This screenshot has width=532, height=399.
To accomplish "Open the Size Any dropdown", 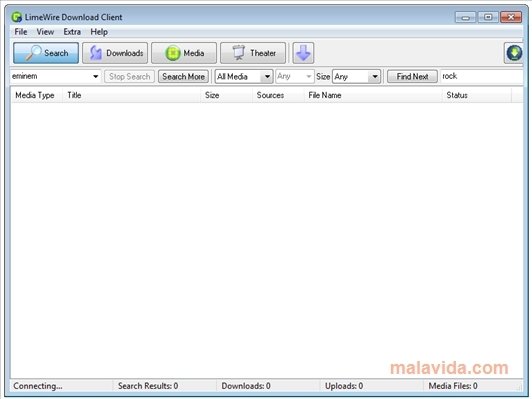I will pyautogui.click(x=356, y=76).
